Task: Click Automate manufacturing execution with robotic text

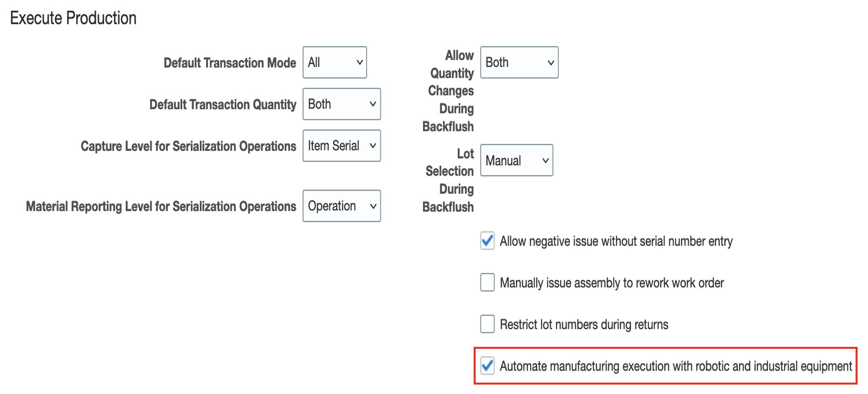Action: point(676,366)
